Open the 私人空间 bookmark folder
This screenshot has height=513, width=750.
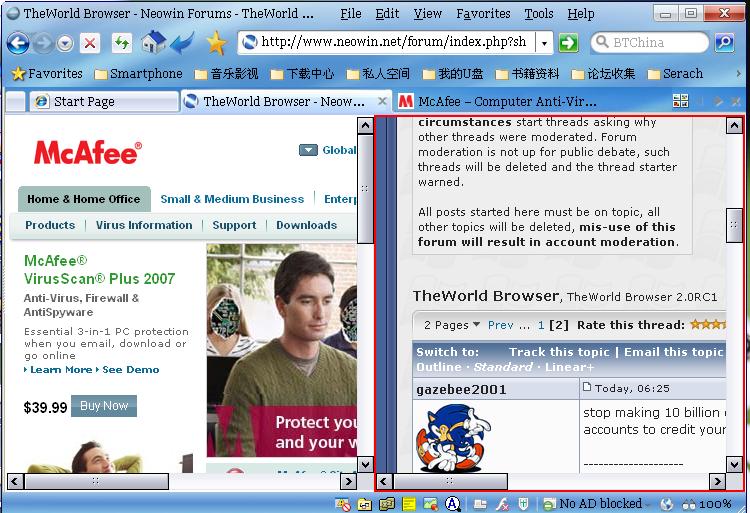378,74
